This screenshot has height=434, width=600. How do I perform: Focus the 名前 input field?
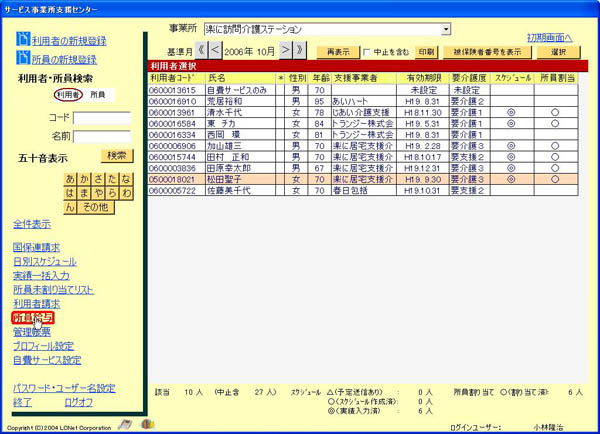(x=102, y=137)
